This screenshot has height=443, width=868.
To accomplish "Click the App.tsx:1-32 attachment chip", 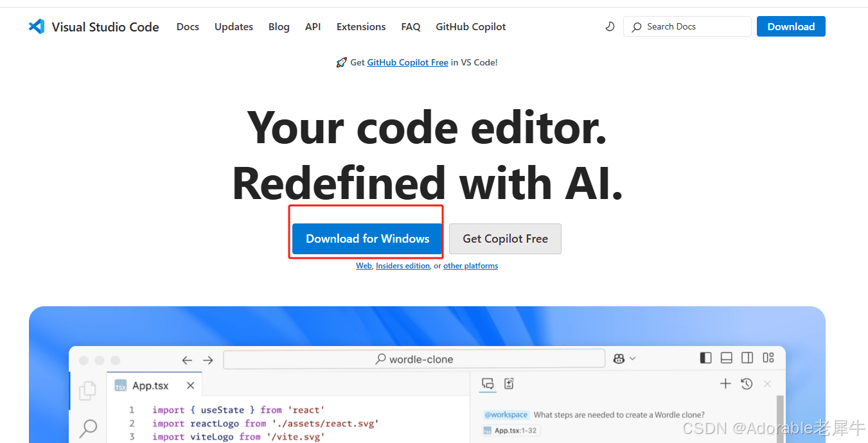I will (x=511, y=431).
